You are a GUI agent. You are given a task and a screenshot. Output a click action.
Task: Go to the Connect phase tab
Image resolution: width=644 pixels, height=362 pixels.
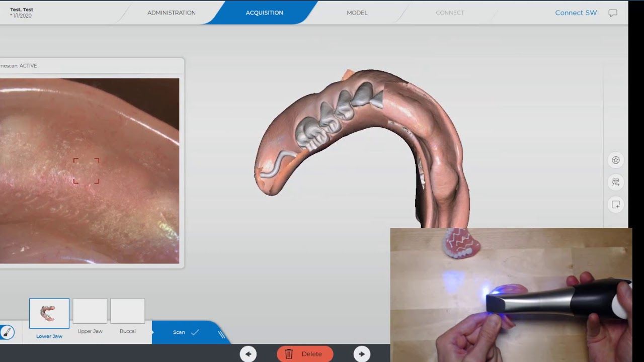click(x=450, y=13)
